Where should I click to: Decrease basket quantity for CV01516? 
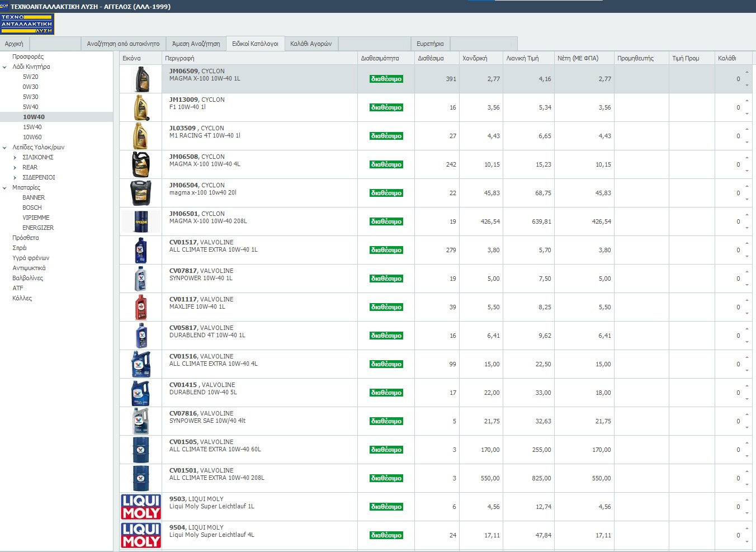[x=747, y=371]
